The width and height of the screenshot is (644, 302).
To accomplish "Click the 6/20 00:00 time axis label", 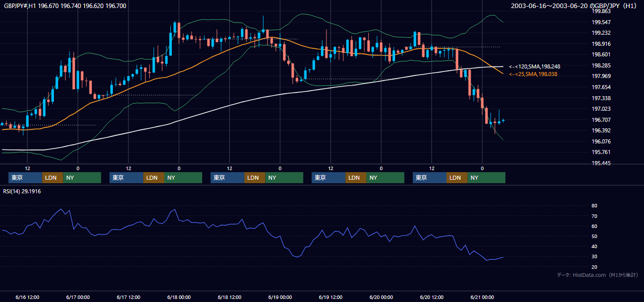I will pos(381,297).
